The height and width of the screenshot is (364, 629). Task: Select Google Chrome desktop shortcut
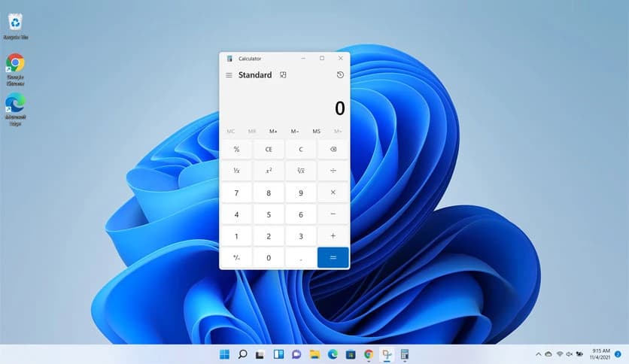16,69
